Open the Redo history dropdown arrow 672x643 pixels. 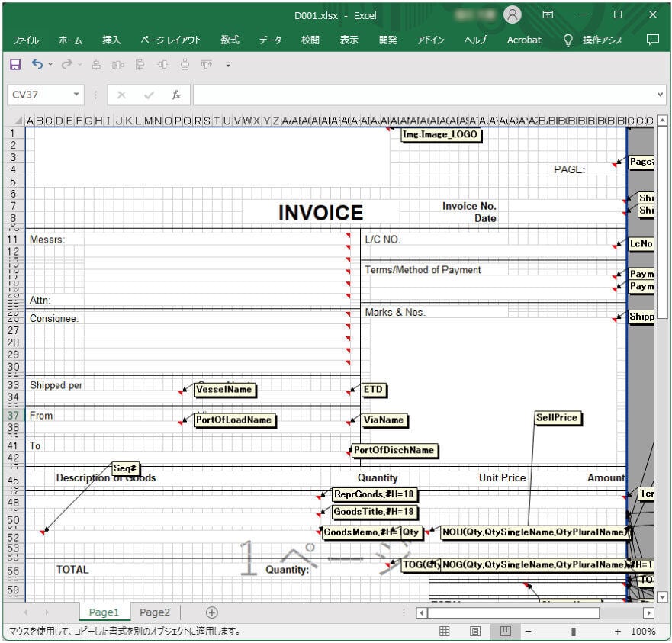pos(80,64)
